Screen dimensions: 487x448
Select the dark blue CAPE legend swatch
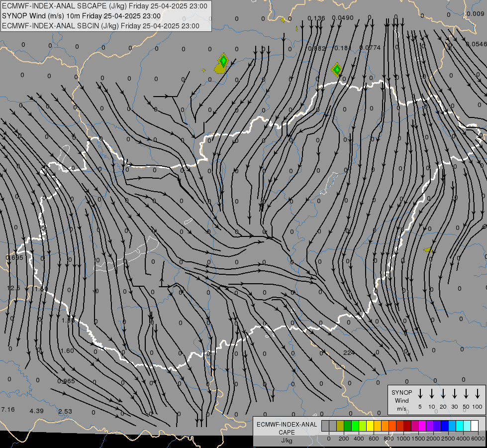pyautogui.click(x=444, y=426)
